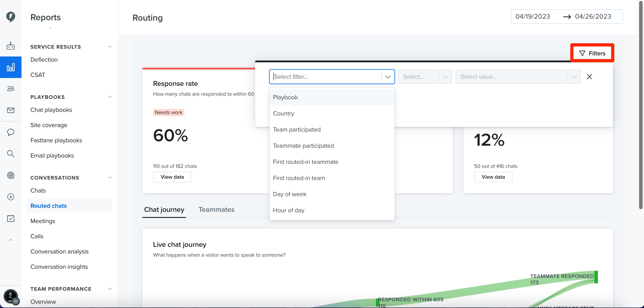Viewport: 644px width, 308px height.
Task: Open the chatbot robot icon in sidebar
Action: (x=11, y=46)
